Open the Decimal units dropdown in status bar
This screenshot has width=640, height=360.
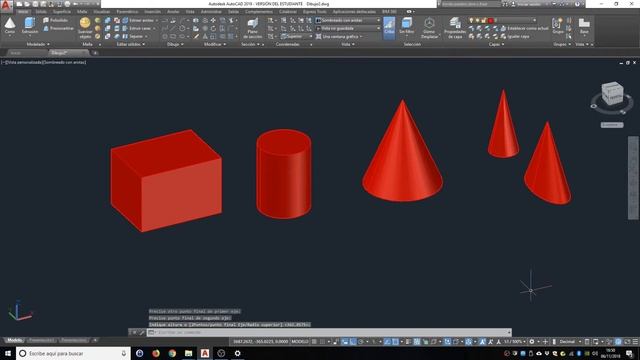click(x=570, y=342)
